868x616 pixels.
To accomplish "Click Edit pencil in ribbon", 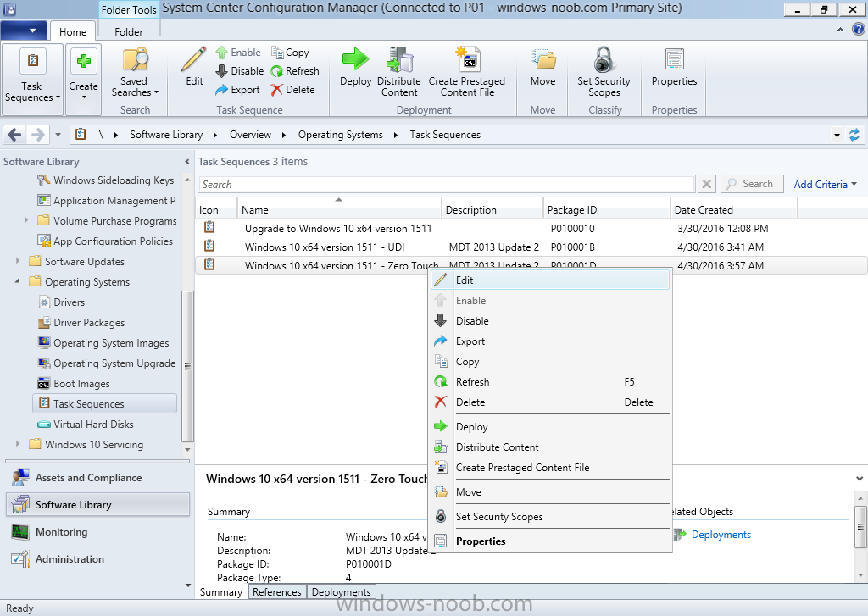I will click(x=194, y=67).
